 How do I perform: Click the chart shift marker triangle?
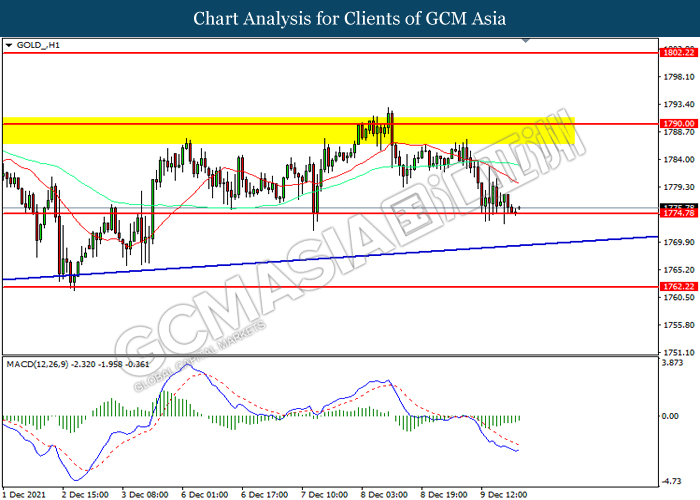coord(526,41)
